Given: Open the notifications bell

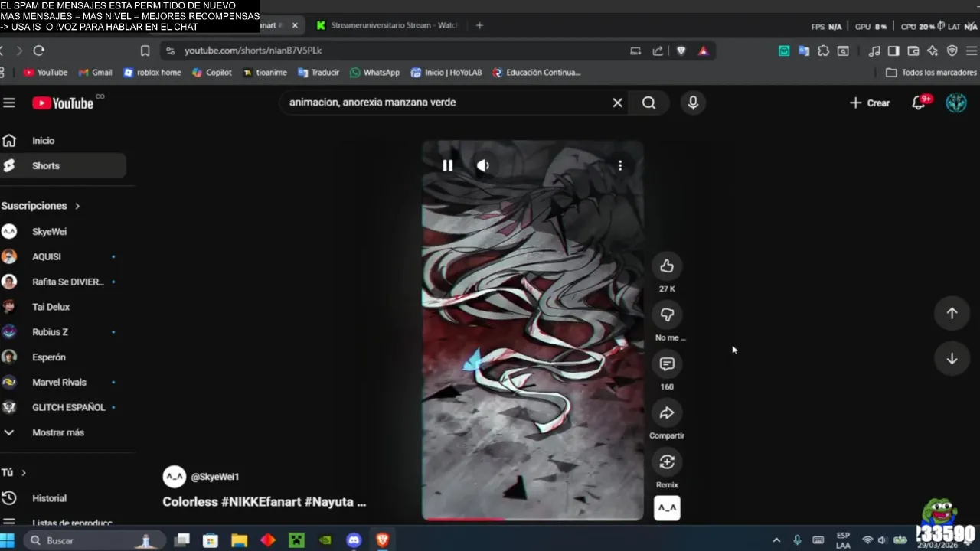Looking at the screenshot, I should [919, 103].
